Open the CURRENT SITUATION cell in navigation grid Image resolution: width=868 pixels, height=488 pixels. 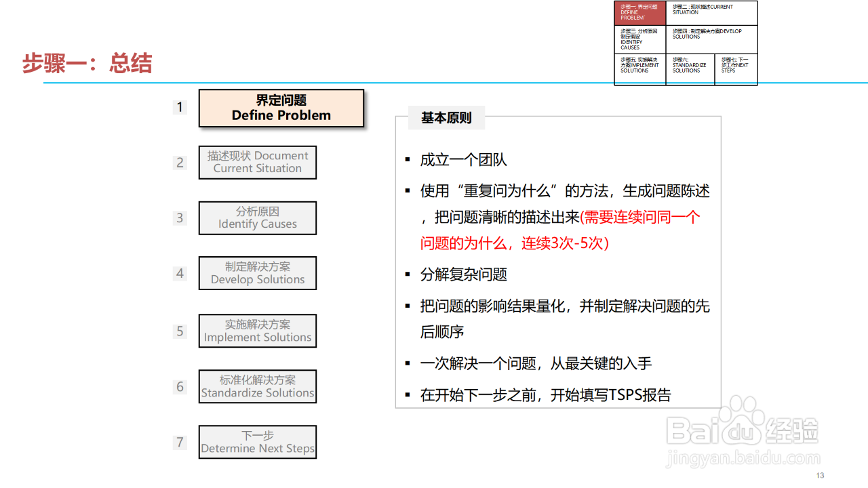[x=711, y=14]
